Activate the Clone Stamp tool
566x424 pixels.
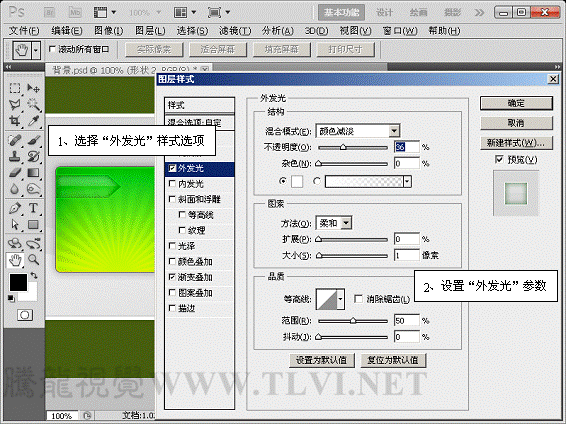[15, 156]
